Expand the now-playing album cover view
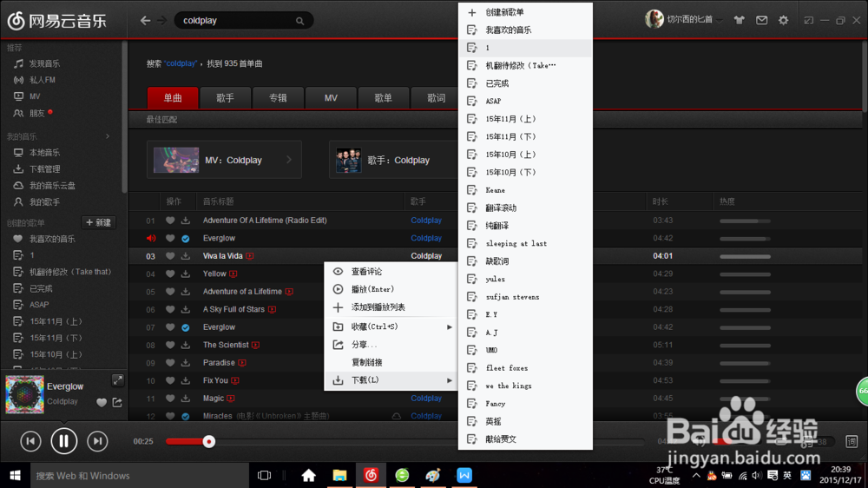 click(x=117, y=380)
